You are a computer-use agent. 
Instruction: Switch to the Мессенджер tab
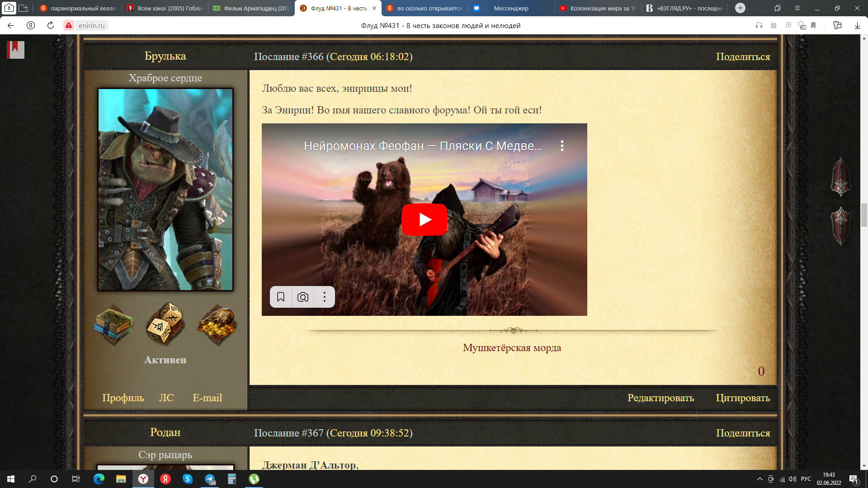[511, 8]
